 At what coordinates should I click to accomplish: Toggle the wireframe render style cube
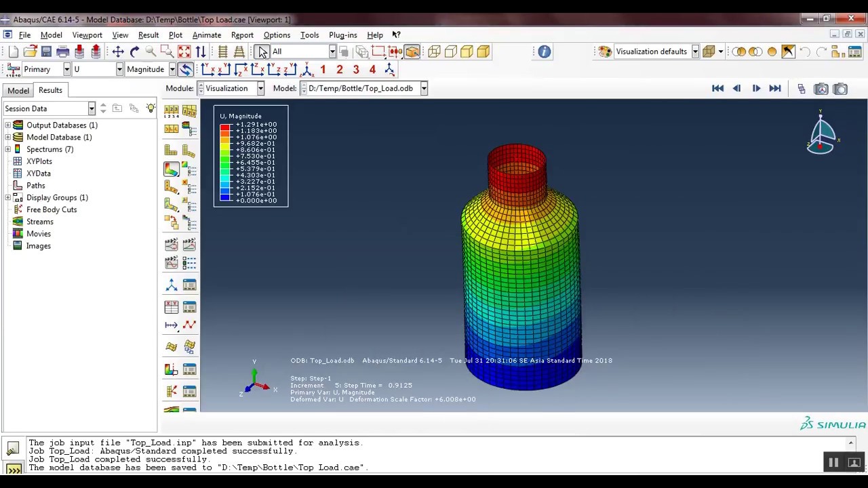click(x=434, y=52)
